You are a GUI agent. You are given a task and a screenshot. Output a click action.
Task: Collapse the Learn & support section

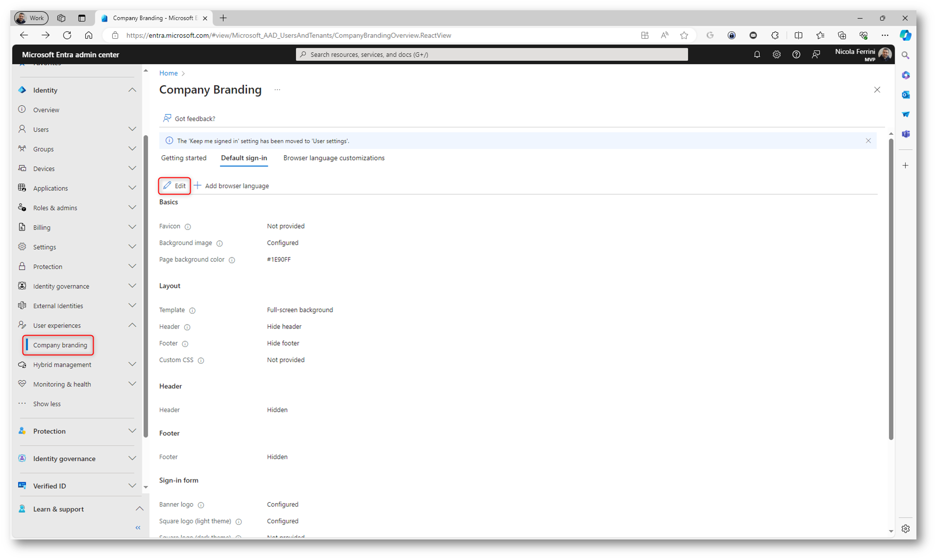point(139,509)
